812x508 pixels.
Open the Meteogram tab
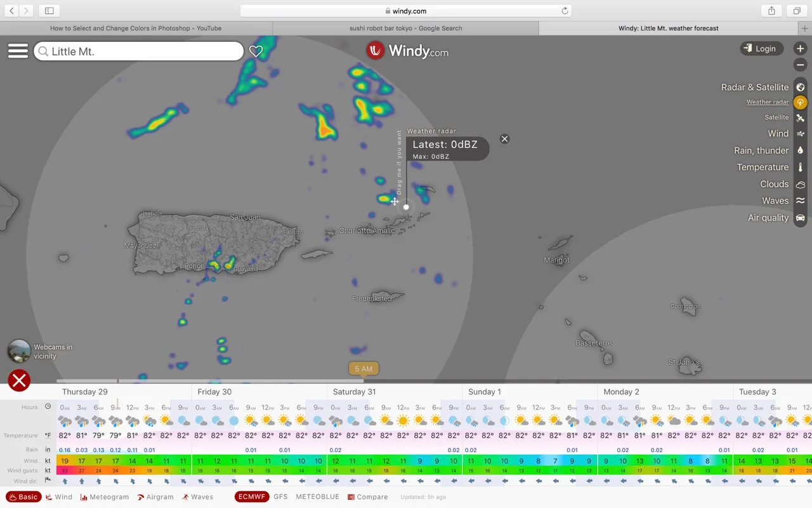coord(105,497)
